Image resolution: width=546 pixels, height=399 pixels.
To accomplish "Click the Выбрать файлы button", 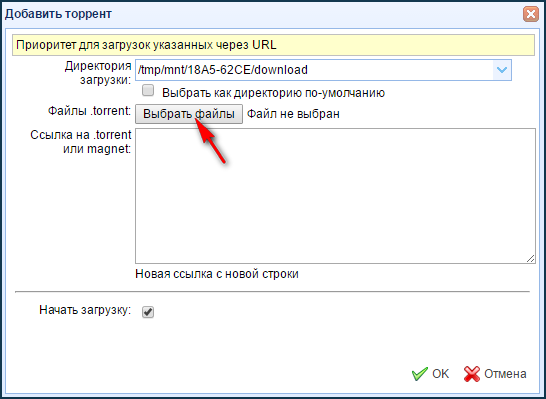I will (x=189, y=114).
